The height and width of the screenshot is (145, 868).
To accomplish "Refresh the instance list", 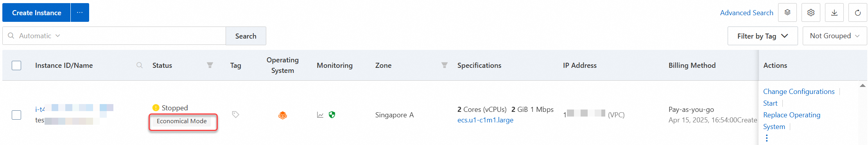I will tap(858, 12).
